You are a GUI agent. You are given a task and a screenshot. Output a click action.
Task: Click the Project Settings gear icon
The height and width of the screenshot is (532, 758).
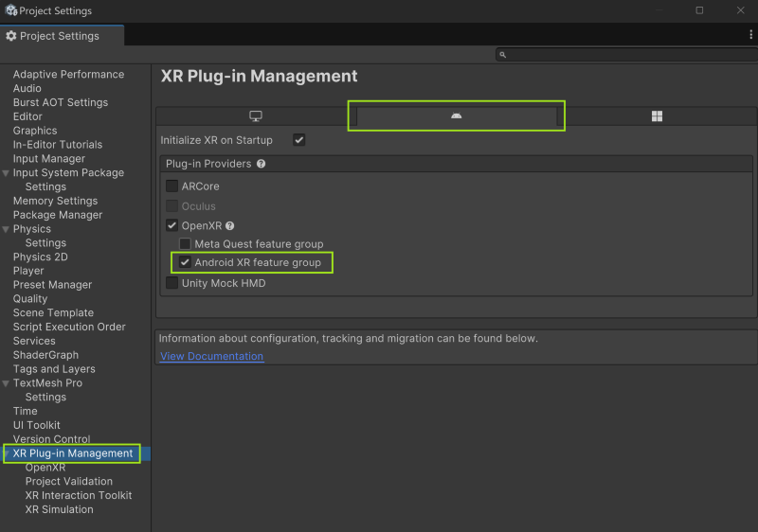click(x=11, y=36)
